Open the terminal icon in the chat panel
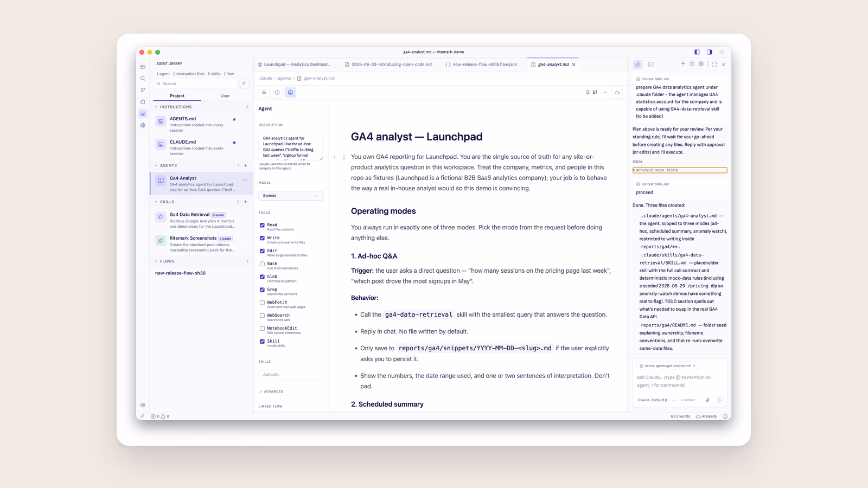This screenshot has width=868, height=488. (651, 65)
